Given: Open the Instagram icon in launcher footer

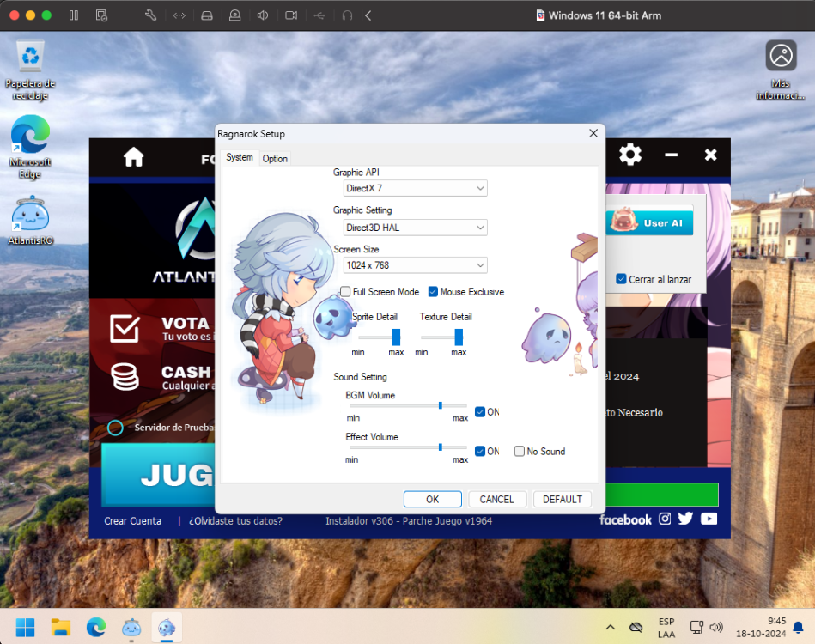Looking at the screenshot, I should [665, 519].
